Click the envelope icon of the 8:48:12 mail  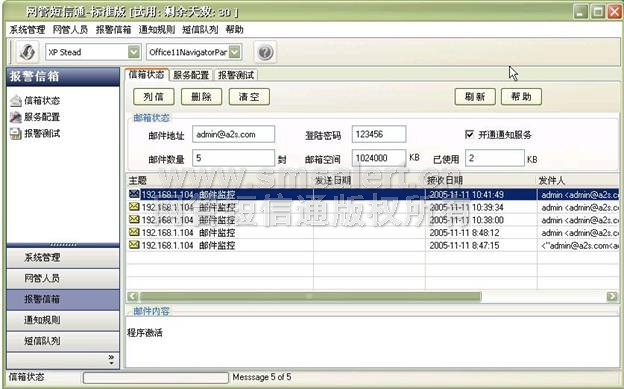[135, 232]
